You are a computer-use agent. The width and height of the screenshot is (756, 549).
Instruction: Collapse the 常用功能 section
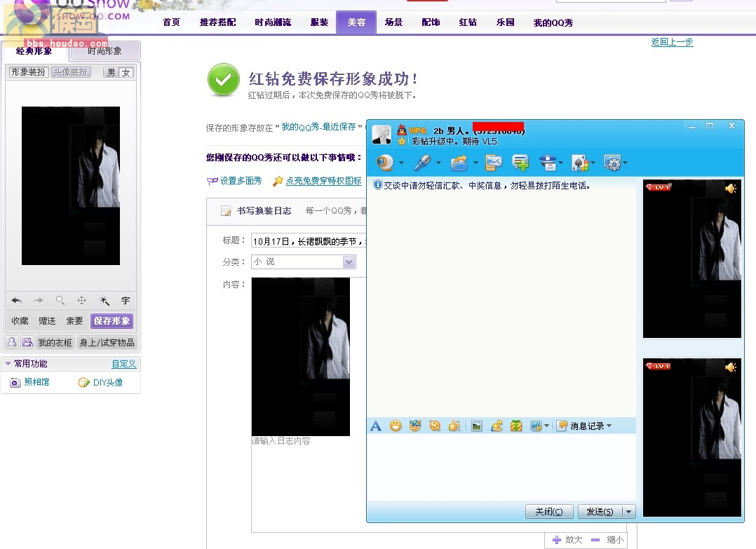(8, 363)
